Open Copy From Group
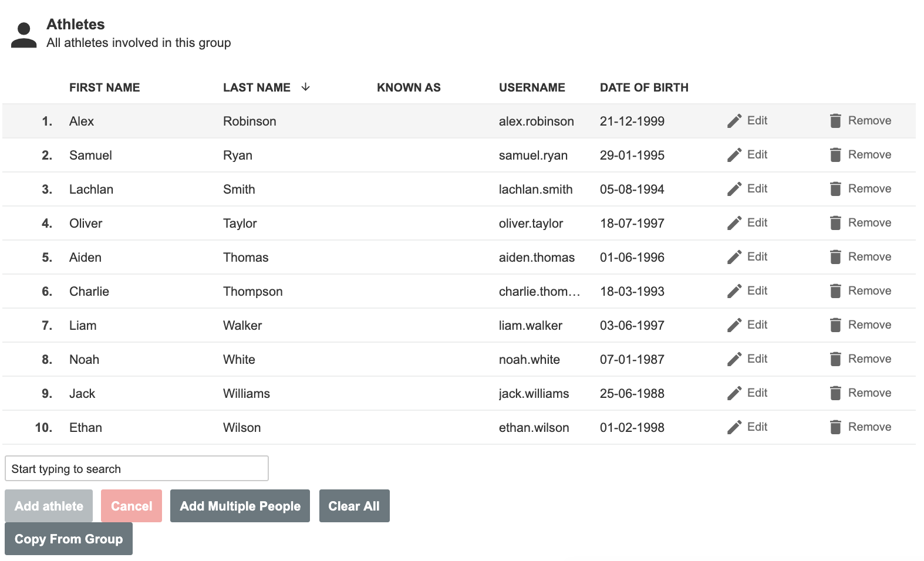Image resolution: width=924 pixels, height=561 pixels. click(x=69, y=539)
